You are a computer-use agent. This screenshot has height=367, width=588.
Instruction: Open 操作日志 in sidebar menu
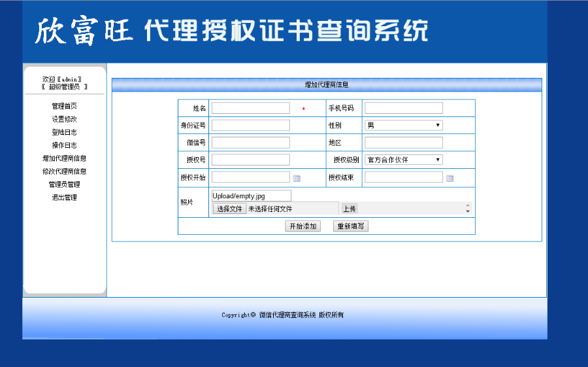(x=64, y=145)
